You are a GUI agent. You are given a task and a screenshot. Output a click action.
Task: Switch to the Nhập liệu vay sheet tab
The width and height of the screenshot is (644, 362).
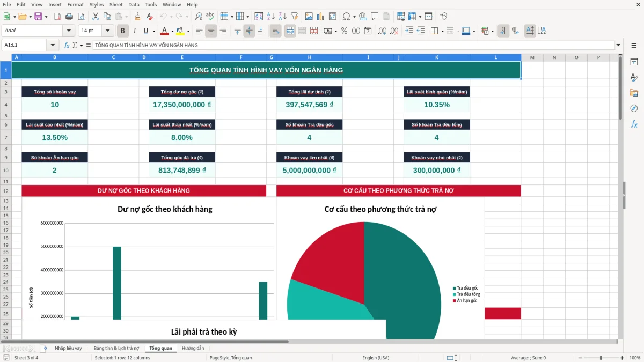68,348
